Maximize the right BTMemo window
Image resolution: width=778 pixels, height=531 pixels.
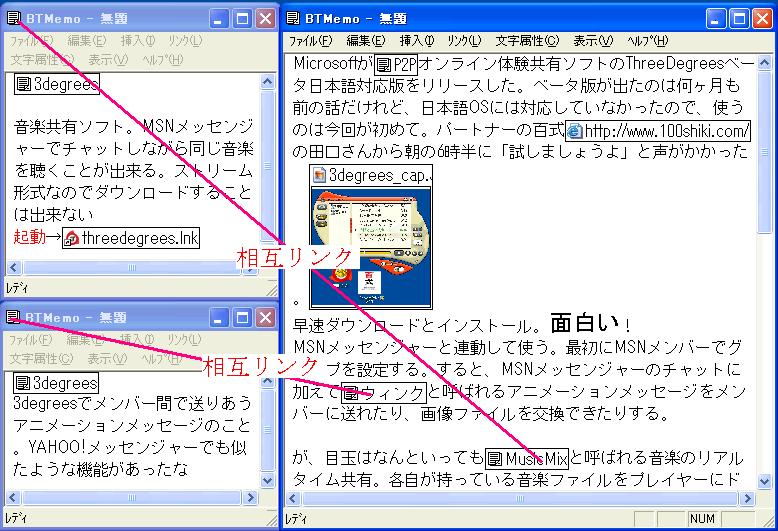[739, 19]
